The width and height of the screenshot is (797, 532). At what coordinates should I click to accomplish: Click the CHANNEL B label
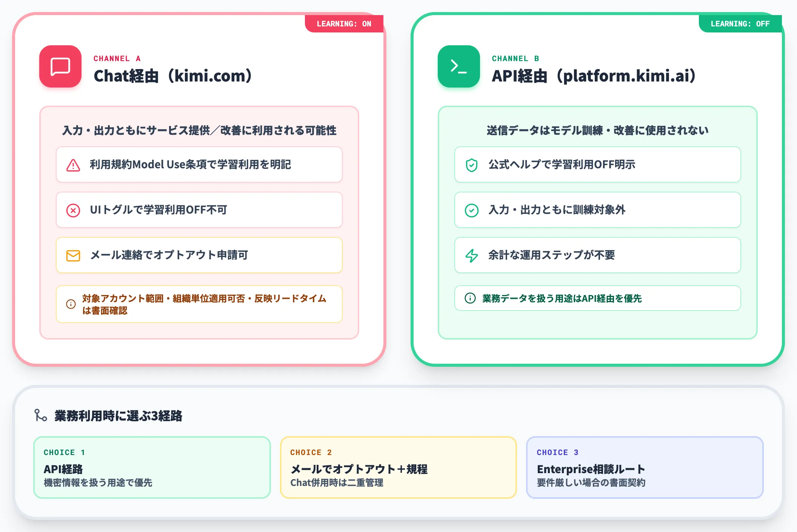click(x=515, y=58)
